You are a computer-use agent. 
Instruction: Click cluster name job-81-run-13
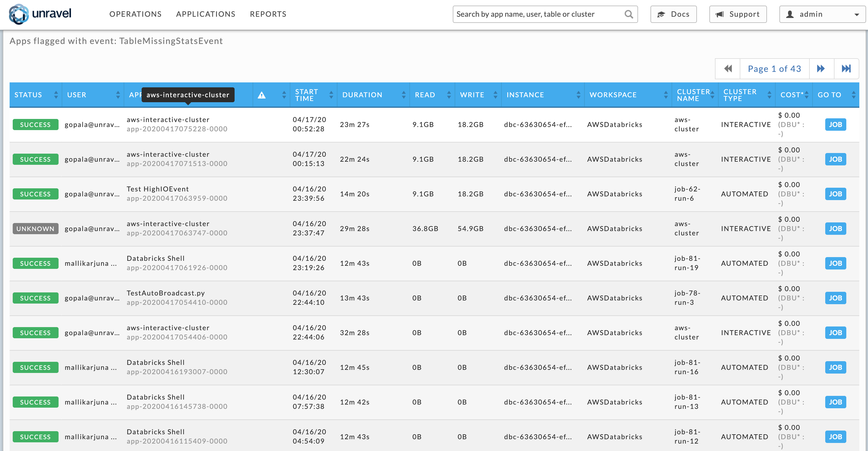pos(687,402)
